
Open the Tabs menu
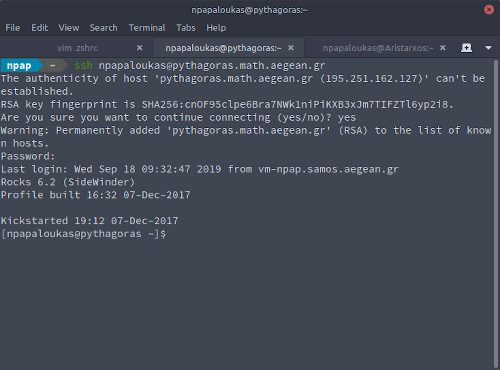(186, 28)
